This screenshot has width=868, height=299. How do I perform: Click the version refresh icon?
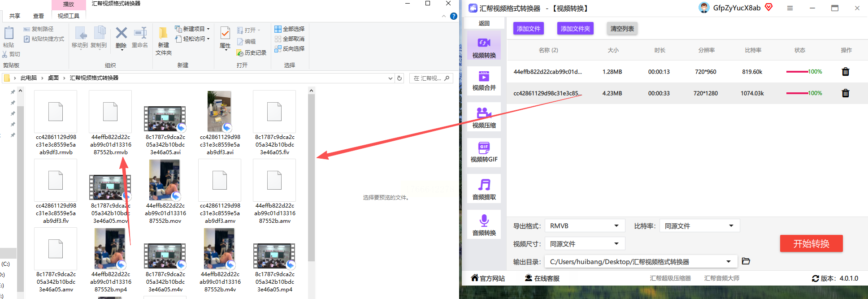816,278
